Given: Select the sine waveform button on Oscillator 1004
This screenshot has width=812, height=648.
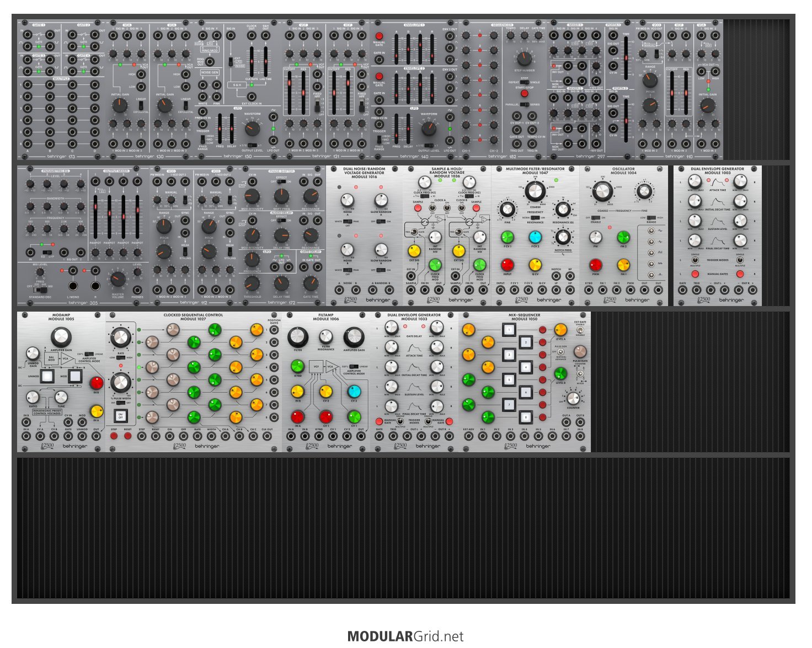Looking at the screenshot, I should pos(651,231).
